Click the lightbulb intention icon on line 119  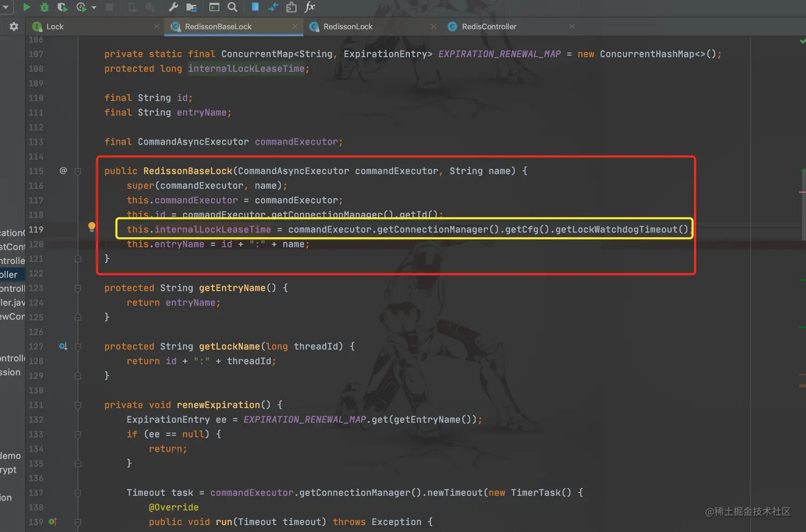click(92, 227)
